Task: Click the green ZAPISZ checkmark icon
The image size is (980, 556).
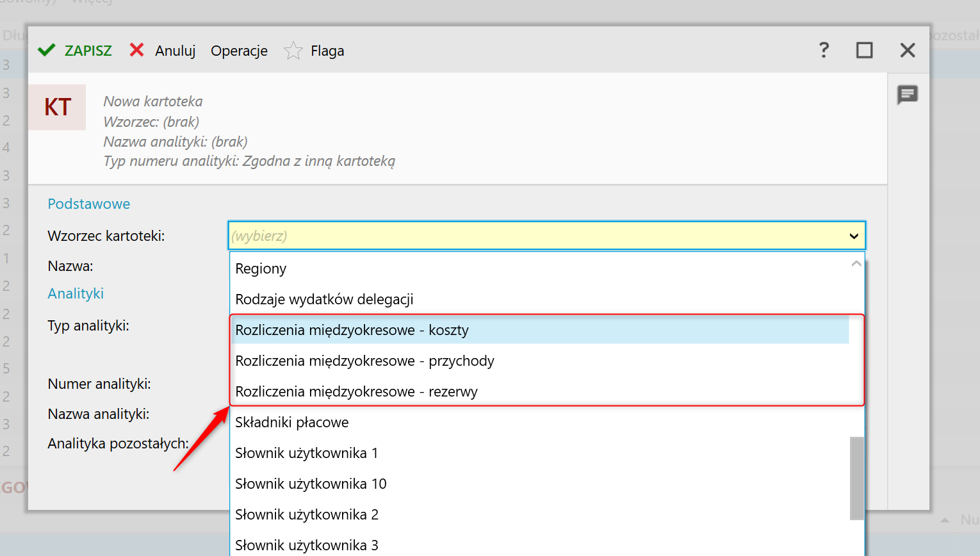Action: 47,51
